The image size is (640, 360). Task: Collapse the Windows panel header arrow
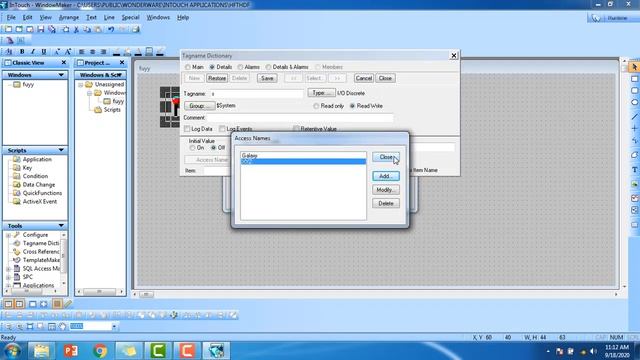(61, 75)
